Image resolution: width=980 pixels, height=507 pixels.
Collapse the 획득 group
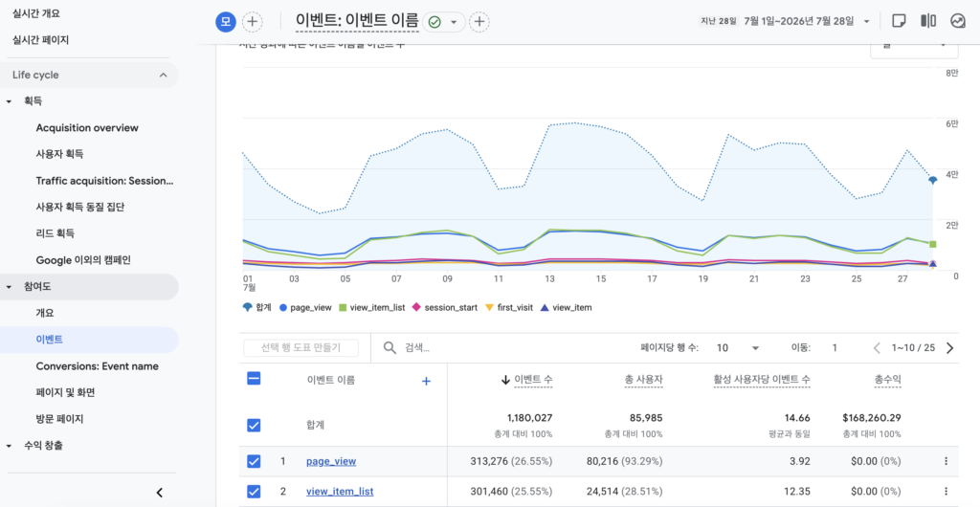tap(9, 101)
